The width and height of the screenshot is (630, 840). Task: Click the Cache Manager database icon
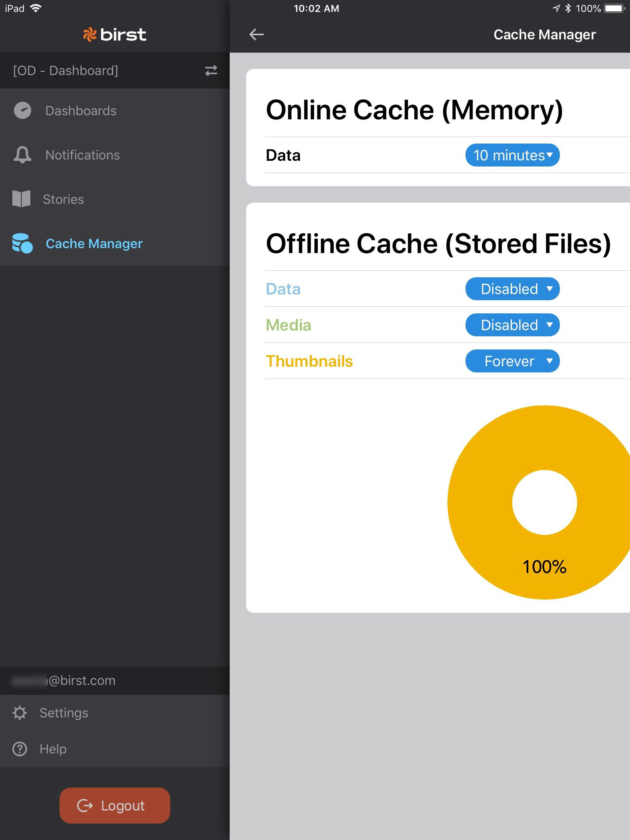point(22,243)
